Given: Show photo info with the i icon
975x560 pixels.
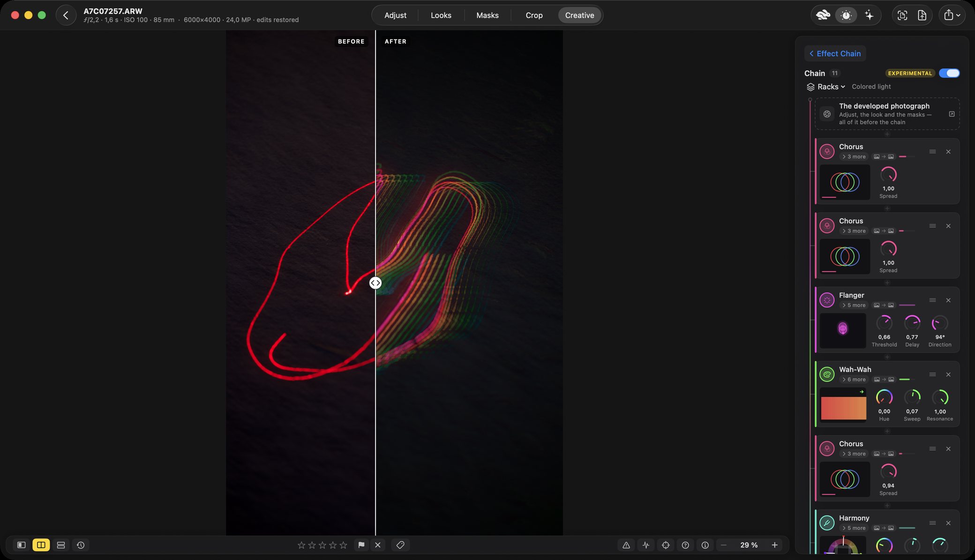Looking at the screenshot, I should pyautogui.click(x=705, y=545).
